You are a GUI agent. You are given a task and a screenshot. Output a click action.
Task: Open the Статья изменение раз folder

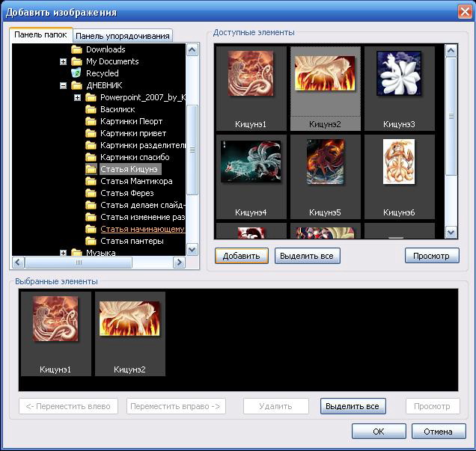click(x=143, y=217)
